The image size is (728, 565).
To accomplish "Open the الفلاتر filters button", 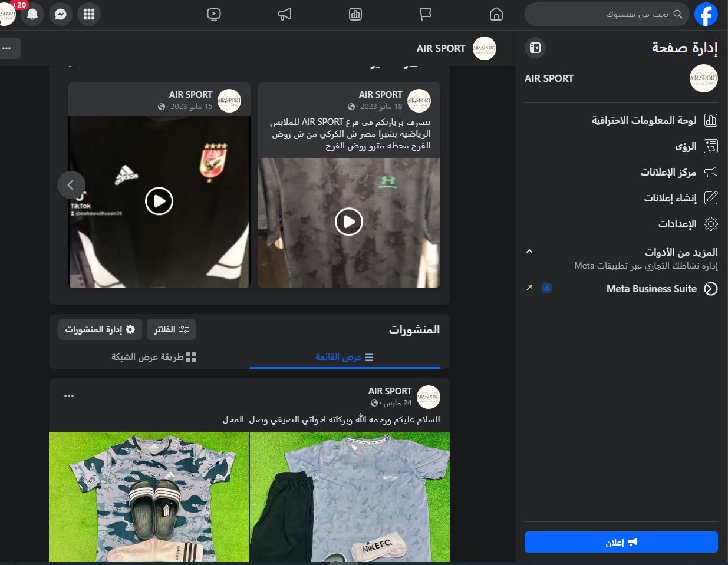I will click(171, 329).
